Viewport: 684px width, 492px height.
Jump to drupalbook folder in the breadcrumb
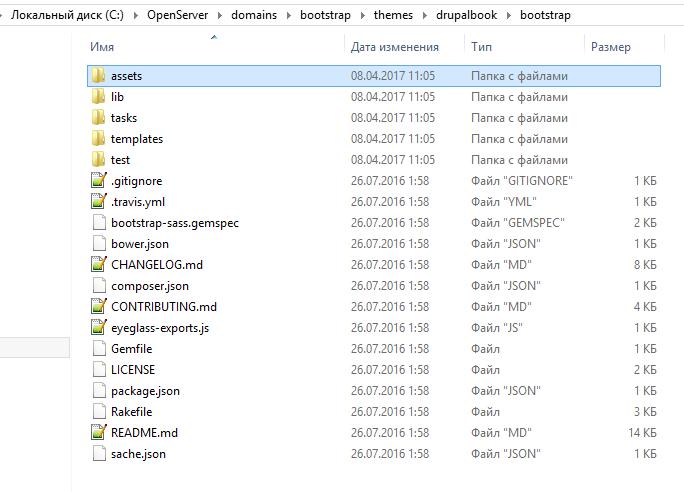[466, 15]
